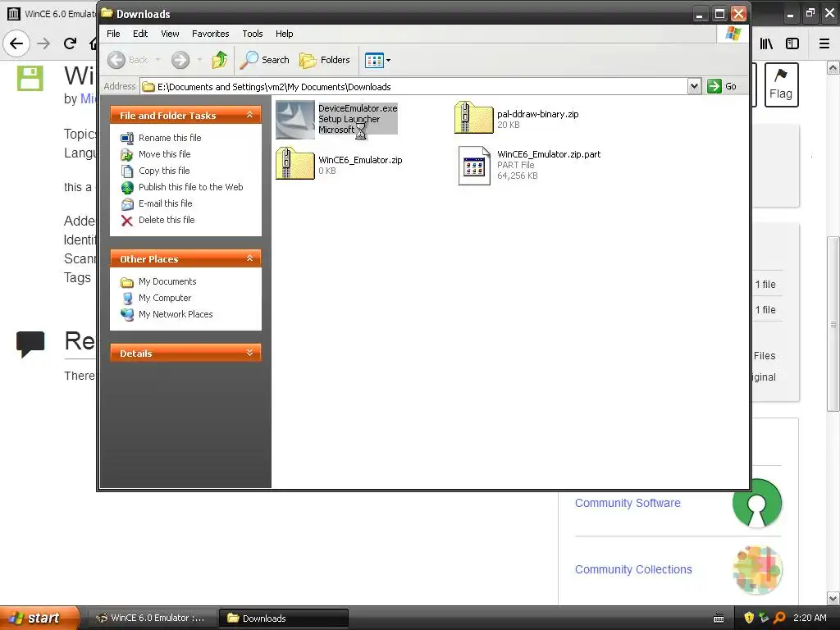Select the WinCE6_Emulator.zip.part file icon

click(474, 166)
